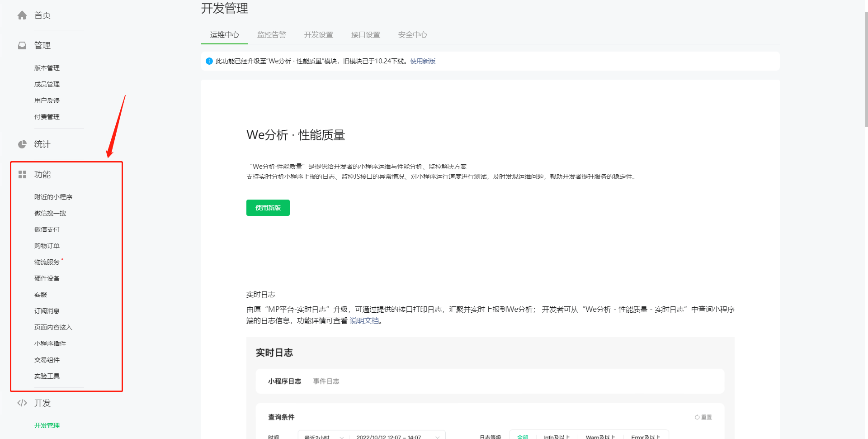Click the 管理 inbox icon
The image size is (868, 439).
22,46
